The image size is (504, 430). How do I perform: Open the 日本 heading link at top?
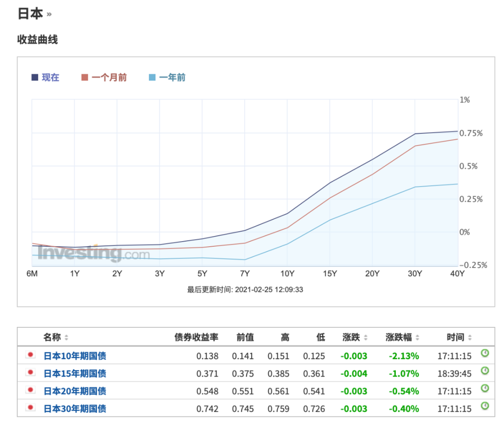pyautogui.click(x=30, y=14)
